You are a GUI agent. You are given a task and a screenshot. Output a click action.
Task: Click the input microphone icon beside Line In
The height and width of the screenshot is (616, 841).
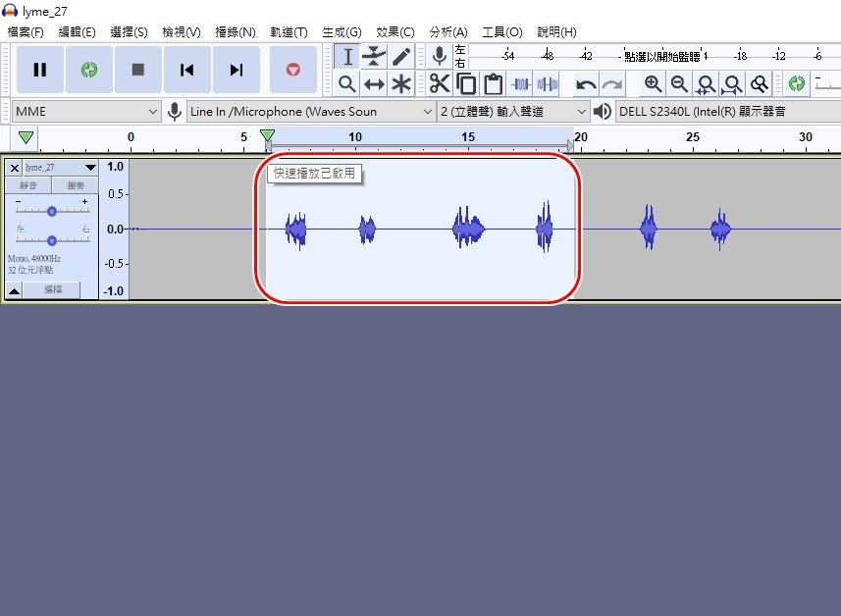(x=175, y=112)
